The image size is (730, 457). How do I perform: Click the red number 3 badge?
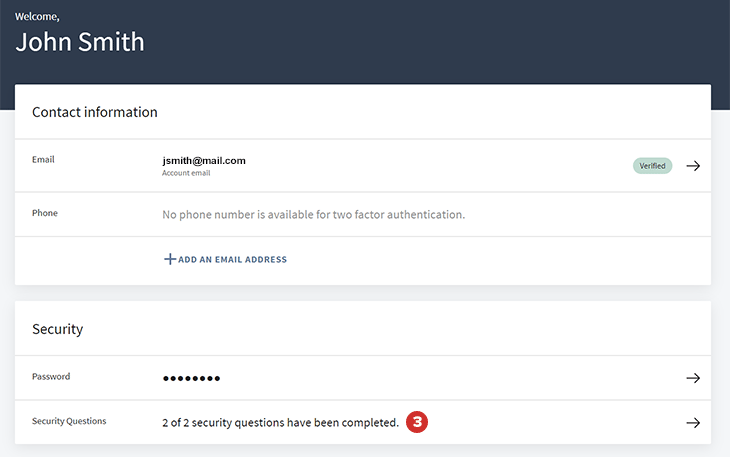click(417, 423)
